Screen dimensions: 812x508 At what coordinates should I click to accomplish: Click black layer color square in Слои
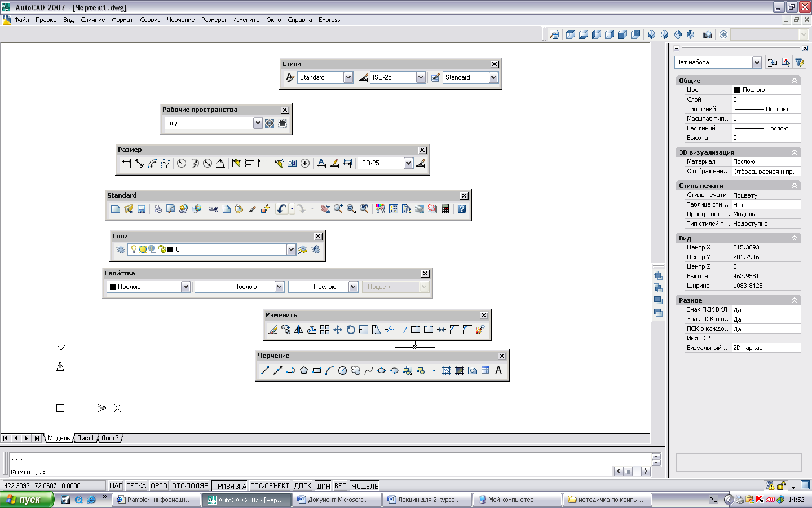170,249
